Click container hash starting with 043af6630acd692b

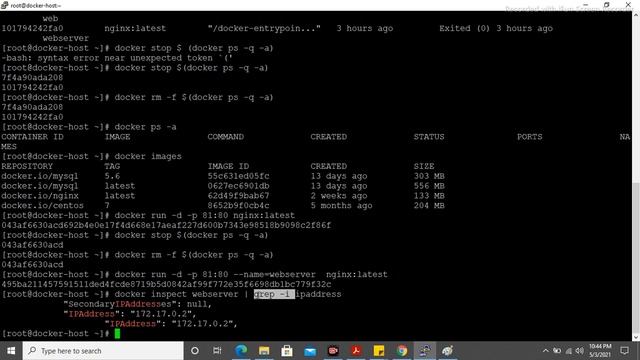pyautogui.click(x=166, y=225)
